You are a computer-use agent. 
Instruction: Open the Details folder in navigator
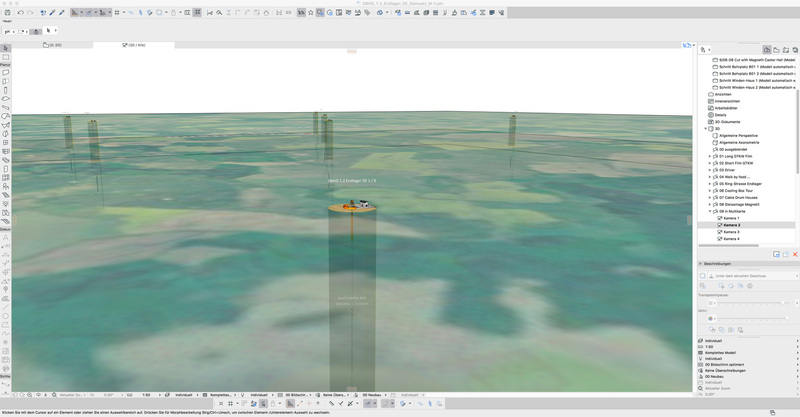click(720, 115)
